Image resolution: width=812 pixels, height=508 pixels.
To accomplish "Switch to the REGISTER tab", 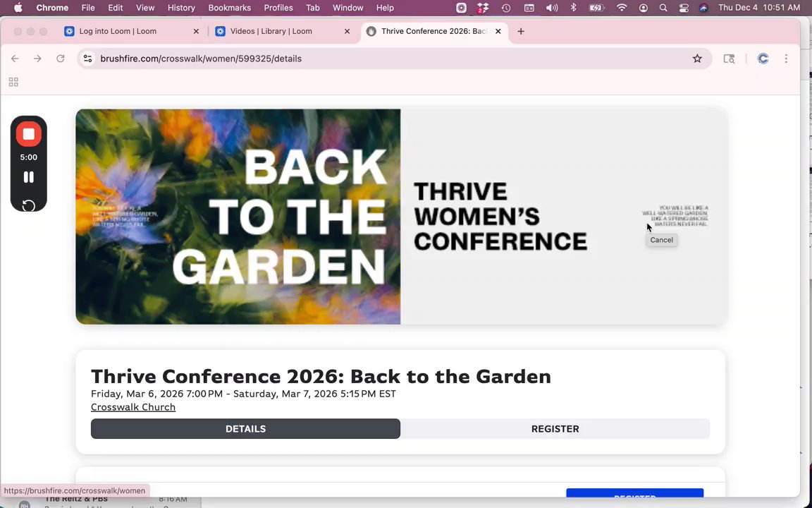I will pos(555,429).
